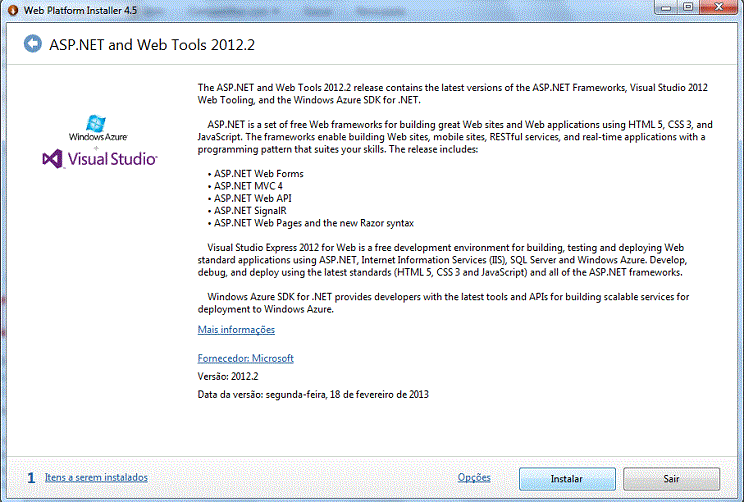
Task: Minimize the Web Platform Installer window
Action: (665, 8)
